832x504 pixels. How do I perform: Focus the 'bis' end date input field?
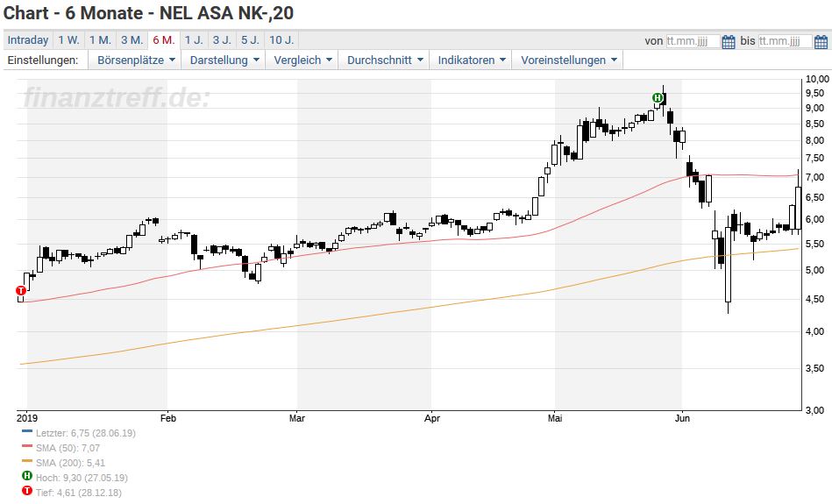click(x=785, y=41)
